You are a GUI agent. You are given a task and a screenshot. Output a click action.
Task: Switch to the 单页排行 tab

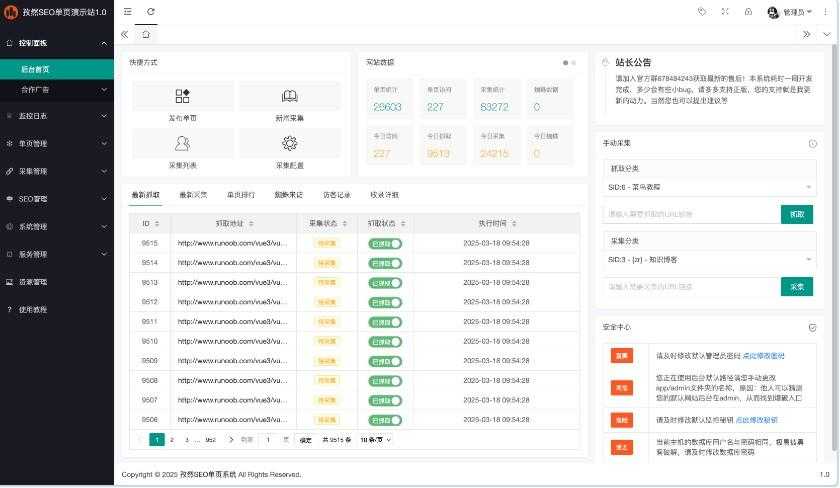(x=240, y=194)
